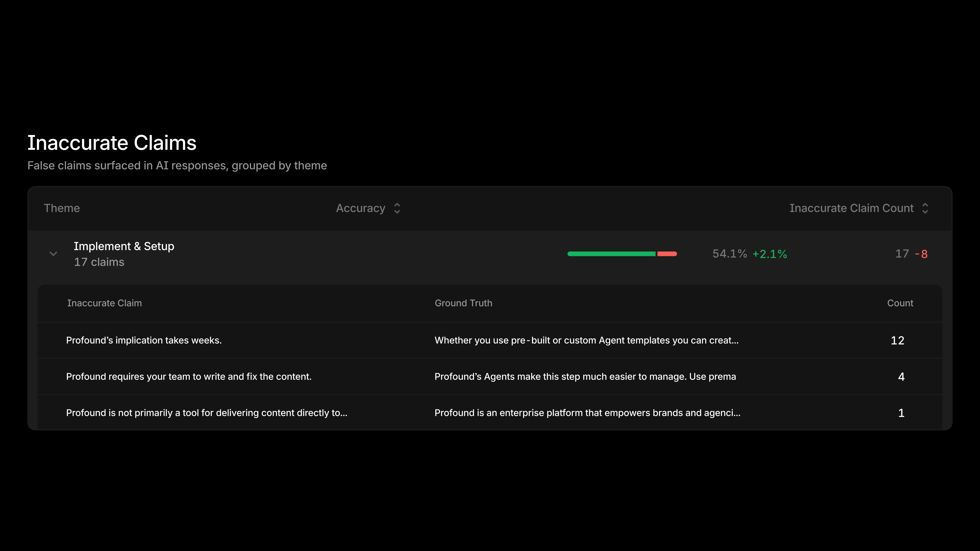Open ground truth 'Profound is an enterprise platform'

(587, 413)
